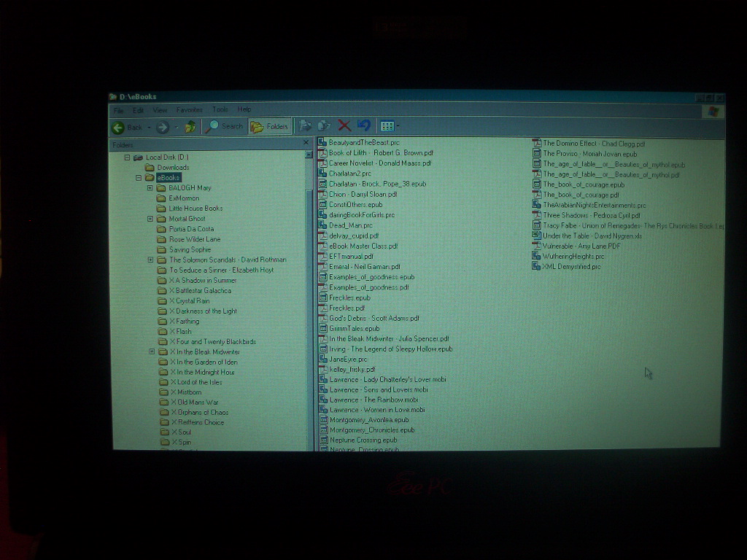The image size is (747, 560).
Task: Expand the BALOGH Mary folder node
Action: coord(150,187)
